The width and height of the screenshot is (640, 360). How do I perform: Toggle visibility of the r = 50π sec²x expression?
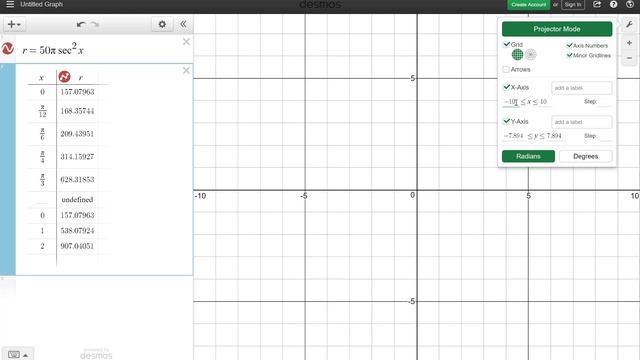point(8,49)
